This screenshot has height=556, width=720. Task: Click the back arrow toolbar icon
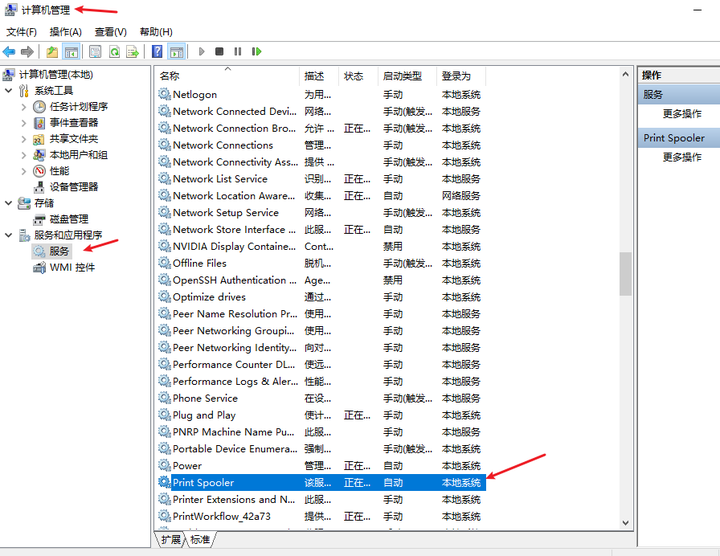click(x=9, y=51)
